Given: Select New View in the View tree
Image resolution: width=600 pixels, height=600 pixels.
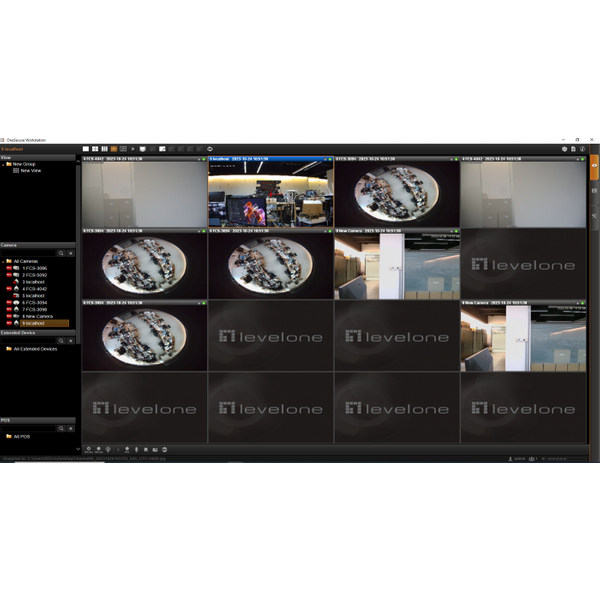Looking at the screenshot, I should [x=31, y=171].
